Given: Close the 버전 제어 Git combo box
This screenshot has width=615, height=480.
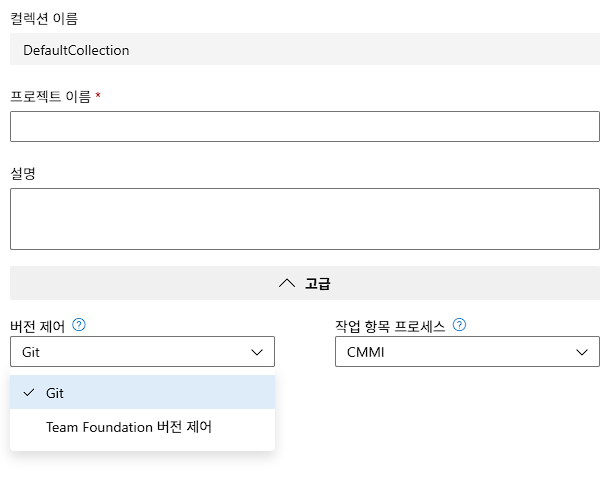Looking at the screenshot, I should tap(142, 352).
